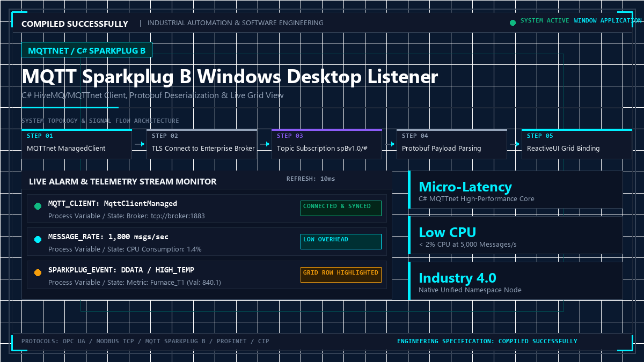Click INDUSTRIAL AUTOMATION & SOFTWARE ENGINEERING text
Image resolution: width=644 pixels, height=362 pixels.
[x=236, y=23]
